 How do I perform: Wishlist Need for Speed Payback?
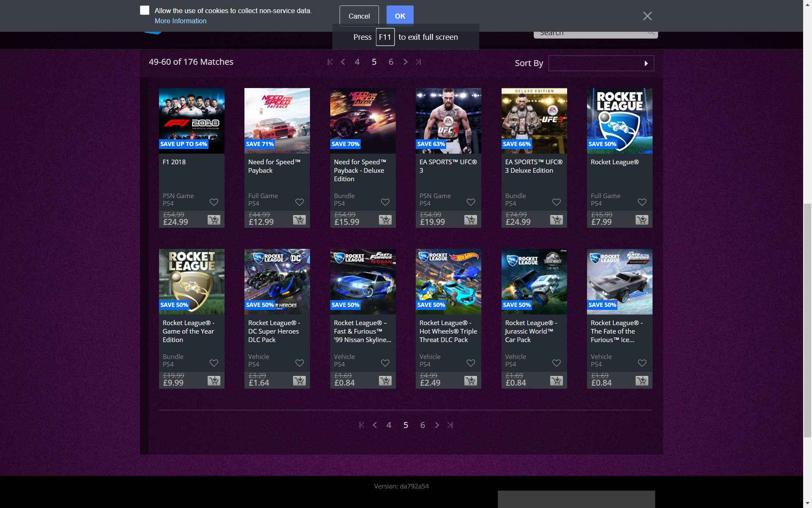tap(299, 202)
